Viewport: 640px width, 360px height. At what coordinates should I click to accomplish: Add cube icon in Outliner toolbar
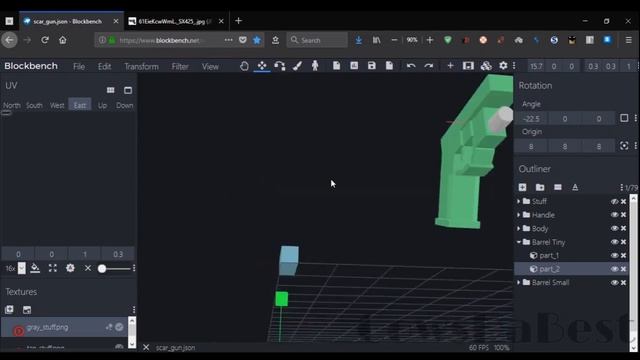click(522, 187)
